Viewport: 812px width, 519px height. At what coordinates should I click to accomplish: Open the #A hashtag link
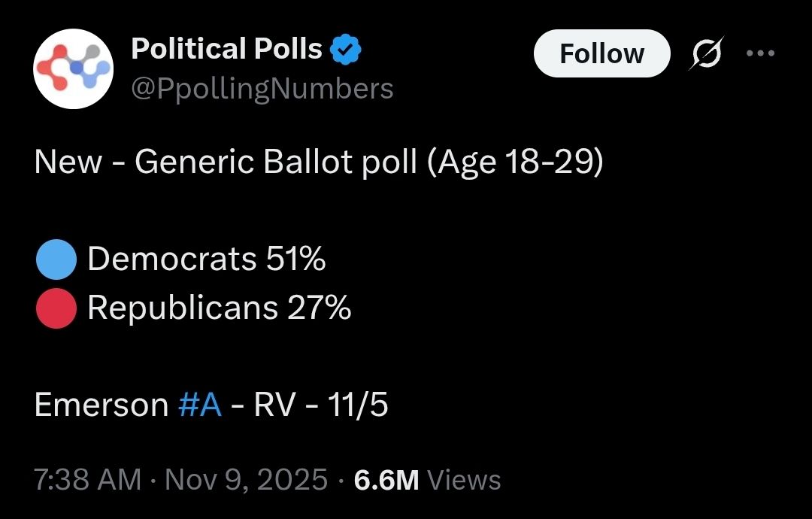pyautogui.click(x=201, y=405)
